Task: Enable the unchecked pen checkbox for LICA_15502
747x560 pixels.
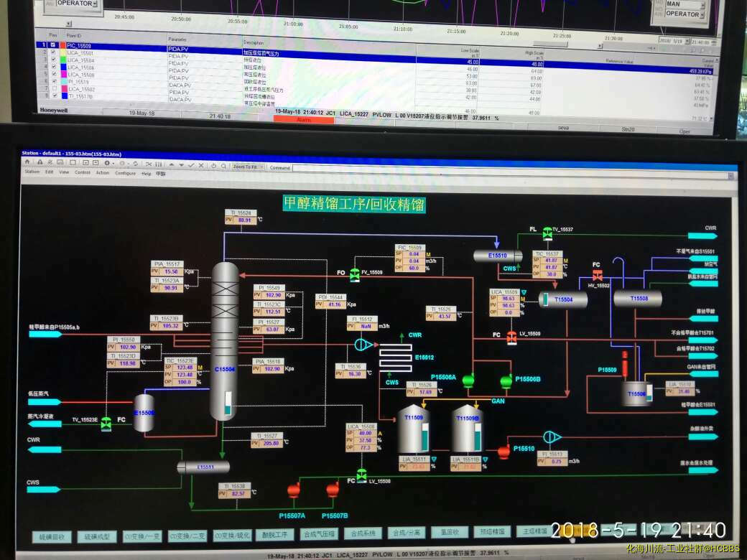Action: (53, 88)
